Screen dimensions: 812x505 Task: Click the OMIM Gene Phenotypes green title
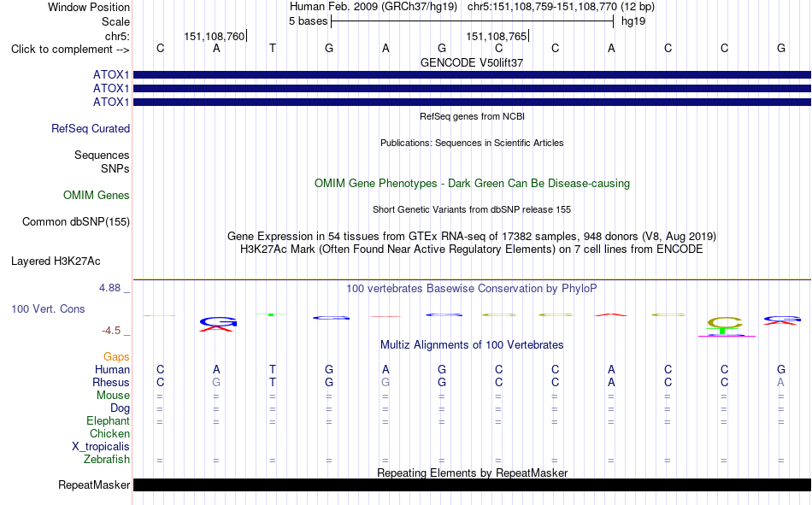pos(472,184)
